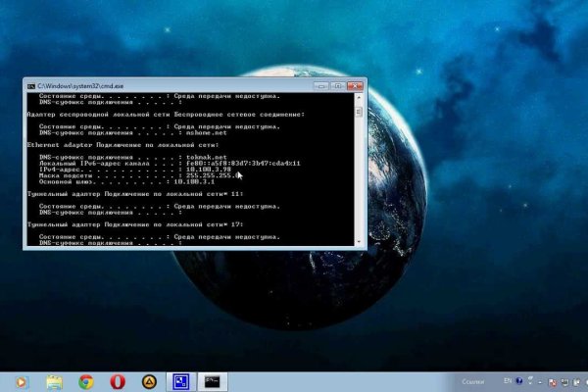The height and width of the screenshot is (392, 588).
Task: Launch Google Chrome from the taskbar
Action: pos(86,380)
